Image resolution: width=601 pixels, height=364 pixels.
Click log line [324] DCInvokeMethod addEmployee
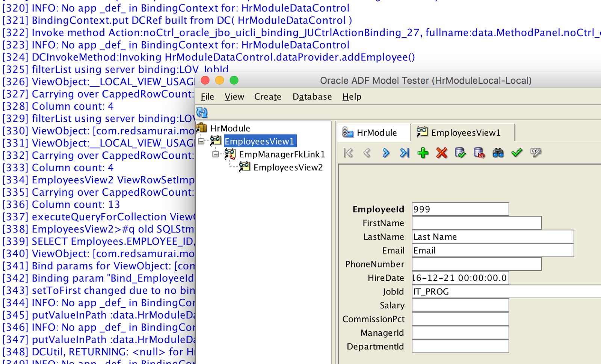pyautogui.click(x=208, y=57)
